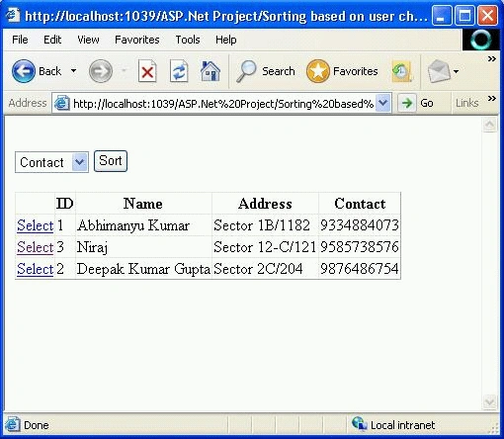Screen dimensions: 504x439
Task: Click the Stop loading icon
Action: pos(147,71)
